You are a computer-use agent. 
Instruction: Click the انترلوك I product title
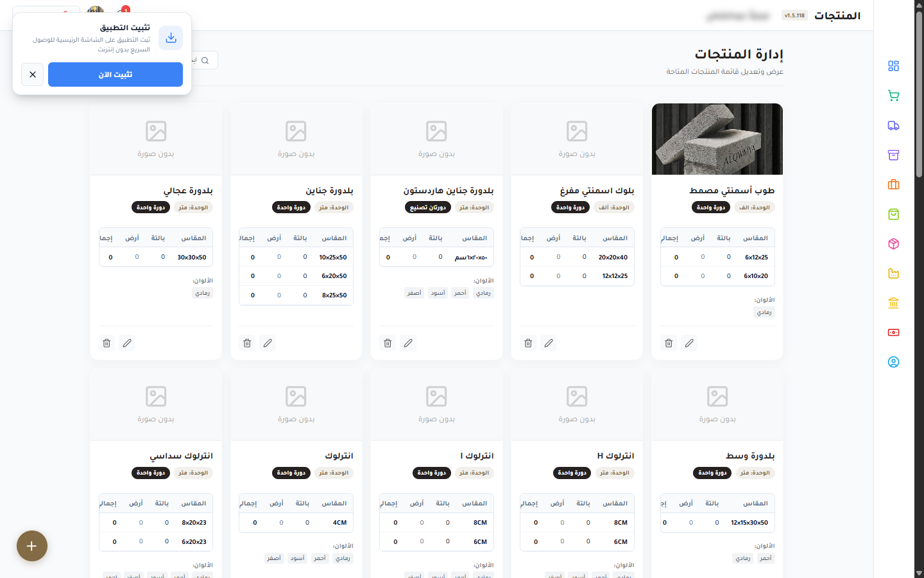coord(477,456)
